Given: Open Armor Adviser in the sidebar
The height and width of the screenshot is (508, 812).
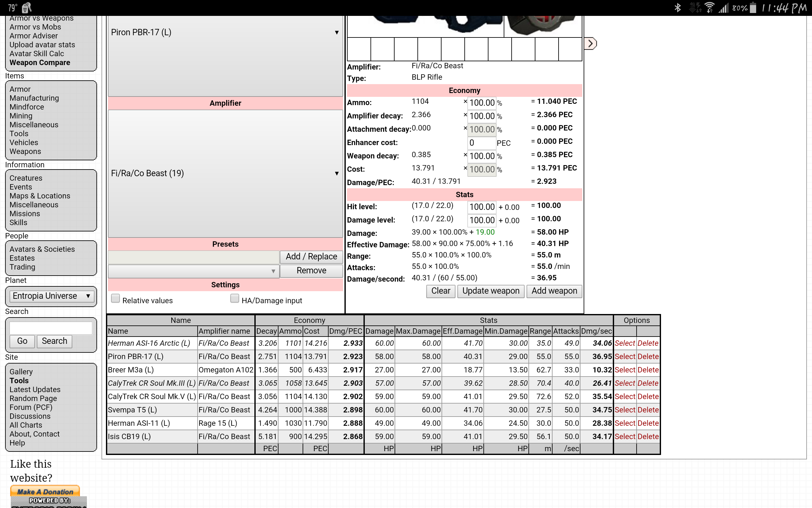Looking at the screenshot, I should (x=34, y=36).
